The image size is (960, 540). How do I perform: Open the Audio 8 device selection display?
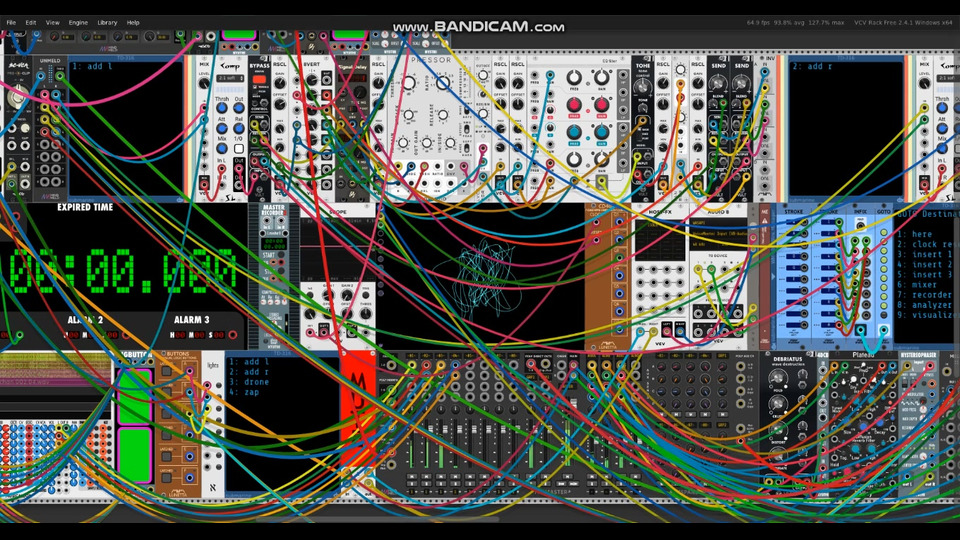[x=718, y=234]
